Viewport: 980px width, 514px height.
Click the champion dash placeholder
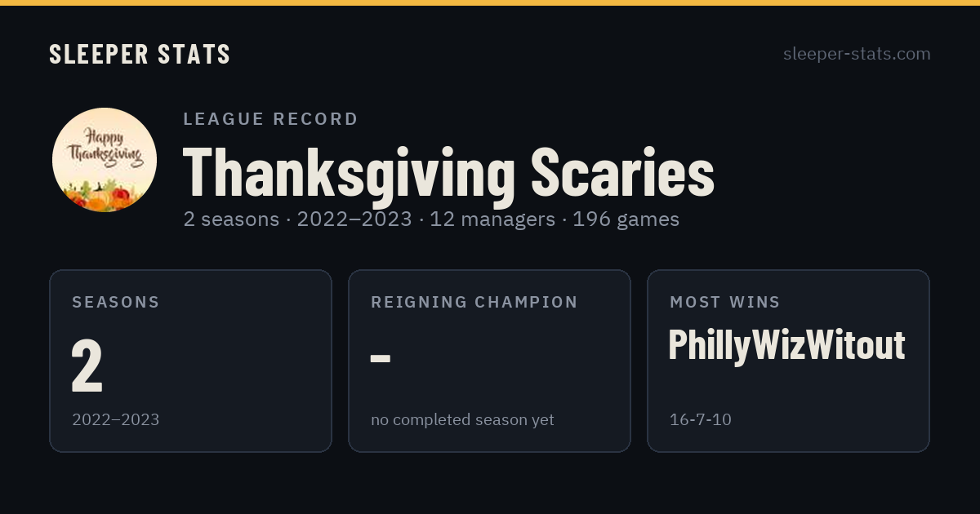tap(381, 358)
